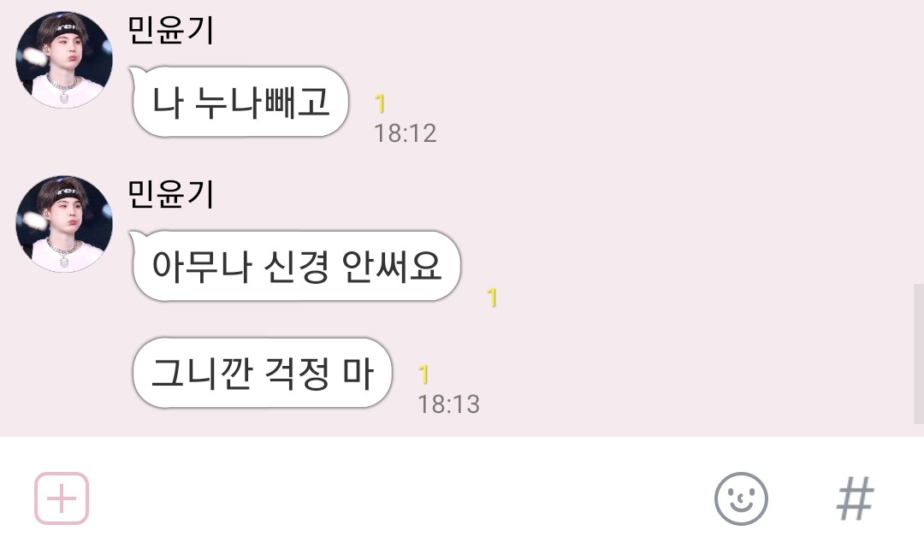Click the 18:13 timestamp
Viewport: 924px width, 560px height.
coord(448,404)
